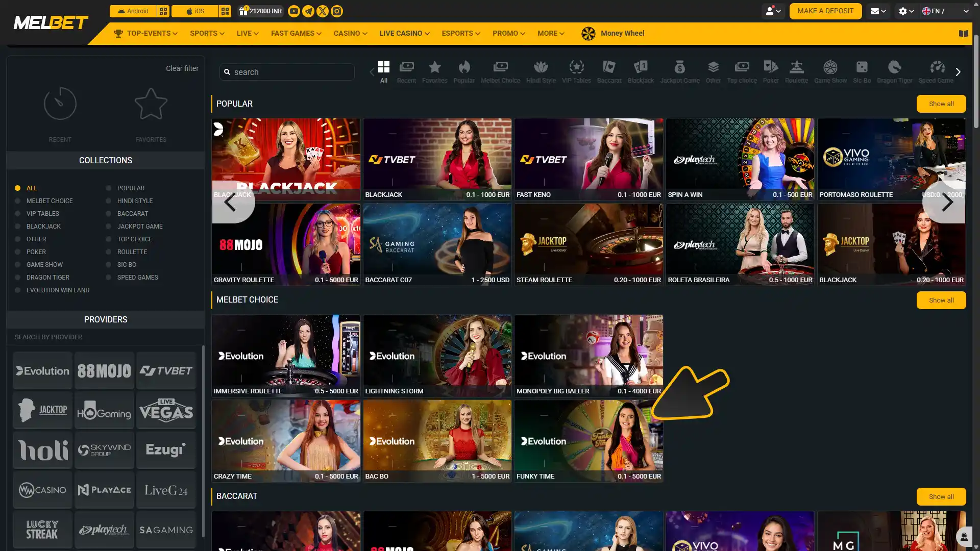Select the Evolution provider tile
This screenshot has height=551, width=980.
click(x=43, y=371)
